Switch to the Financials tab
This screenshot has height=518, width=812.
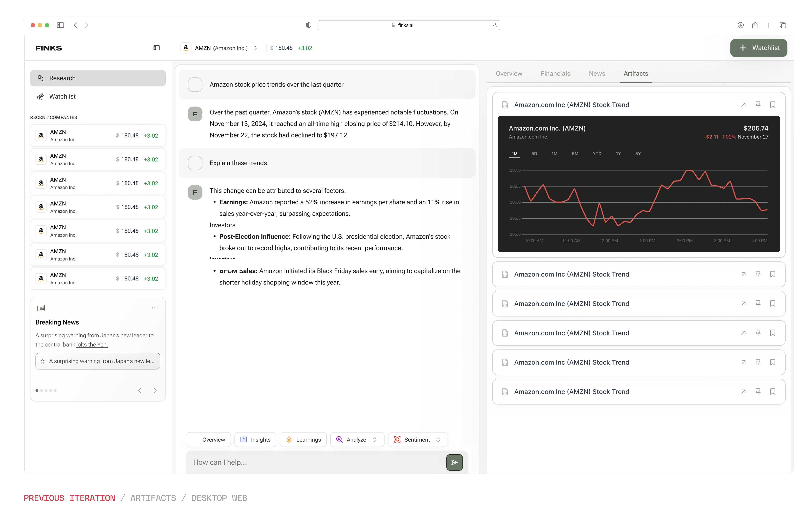pyautogui.click(x=555, y=74)
